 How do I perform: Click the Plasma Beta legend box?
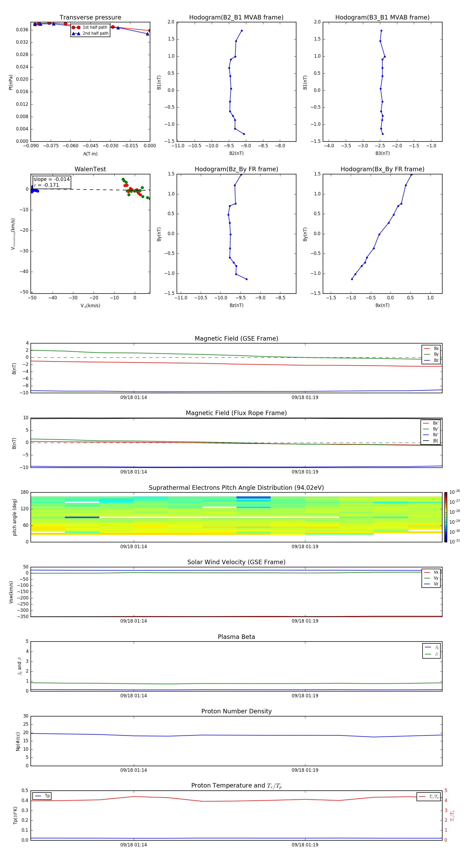coord(431,651)
